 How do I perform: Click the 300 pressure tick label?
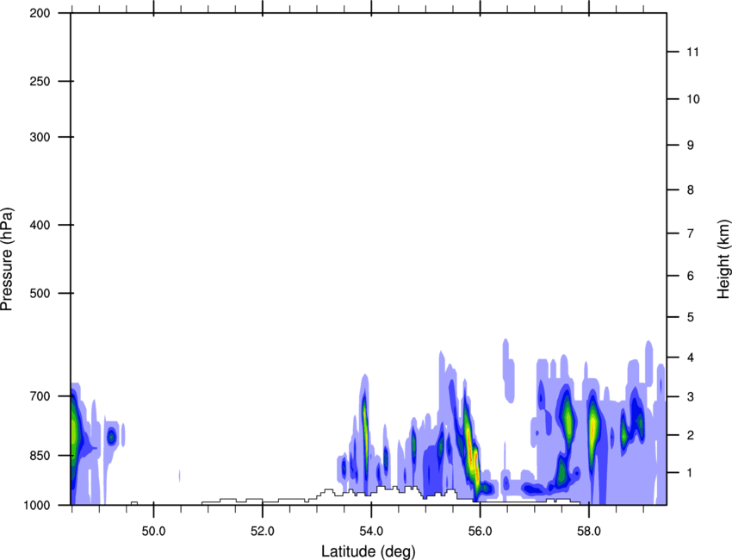(x=40, y=137)
